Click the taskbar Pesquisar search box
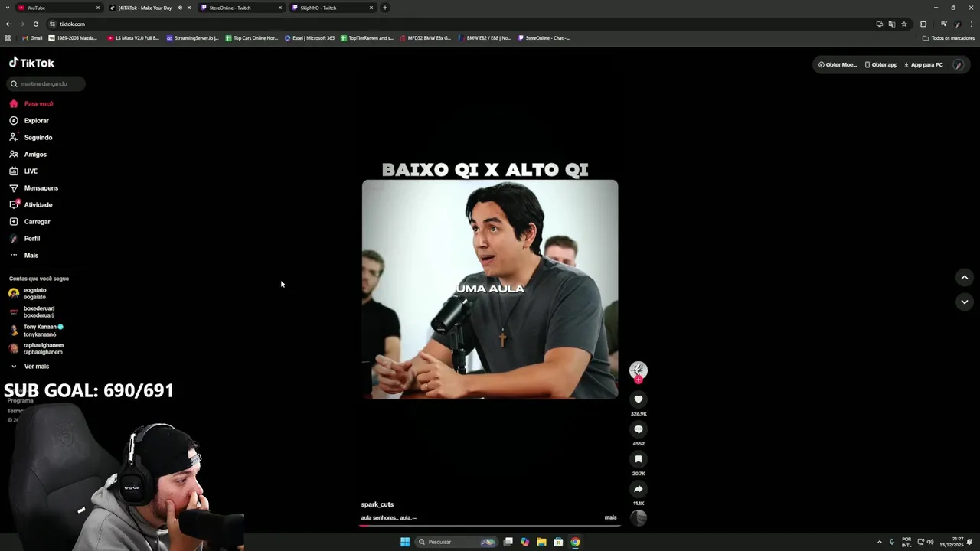The image size is (980, 551). (x=456, y=542)
